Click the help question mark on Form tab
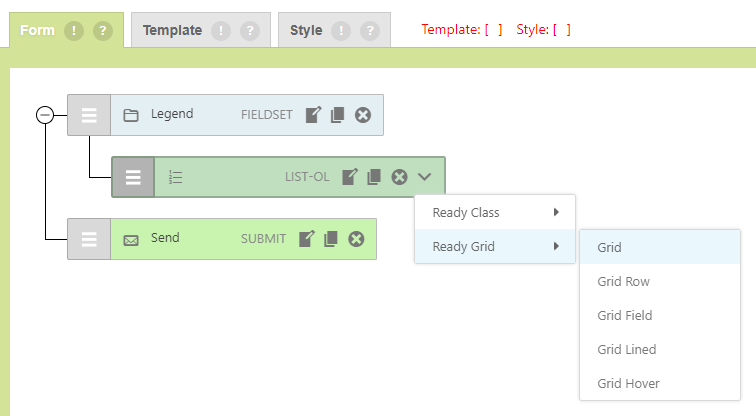The image size is (756, 416). click(102, 31)
